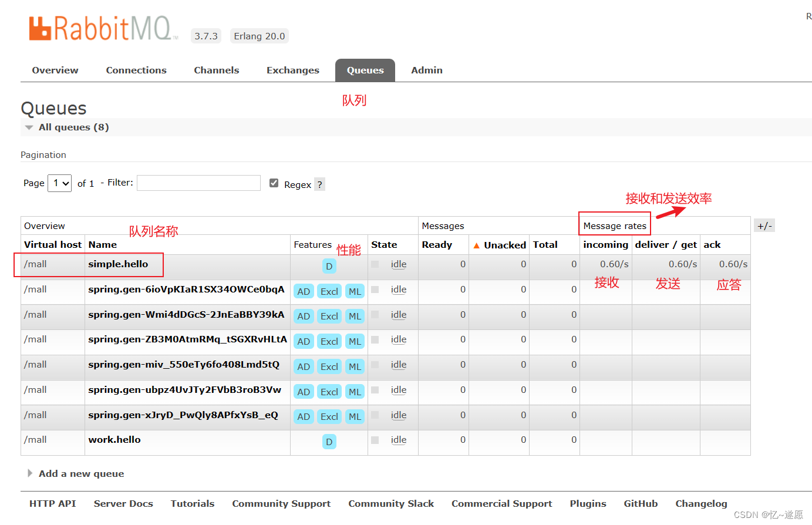Open the Connections tab
The image size is (812, 525).
pos(136,70)
